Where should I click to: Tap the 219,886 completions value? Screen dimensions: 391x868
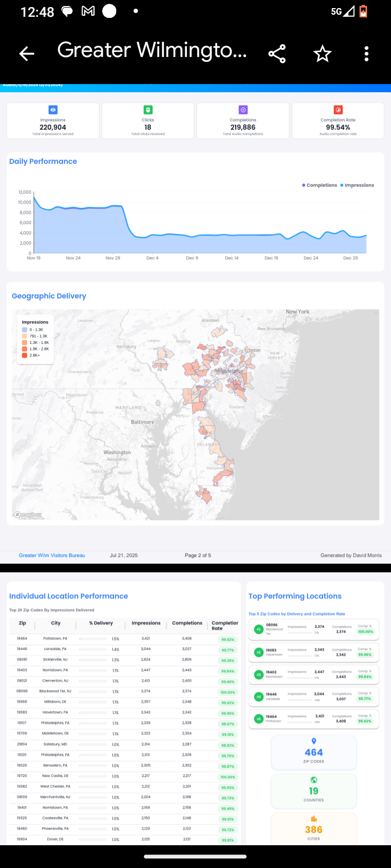coord(243,127)
